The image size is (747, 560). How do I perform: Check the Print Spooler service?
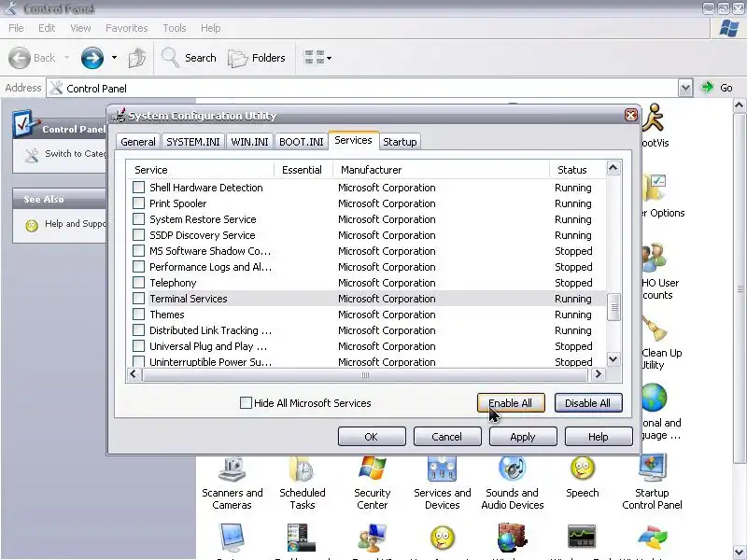(x=138, y=203)
